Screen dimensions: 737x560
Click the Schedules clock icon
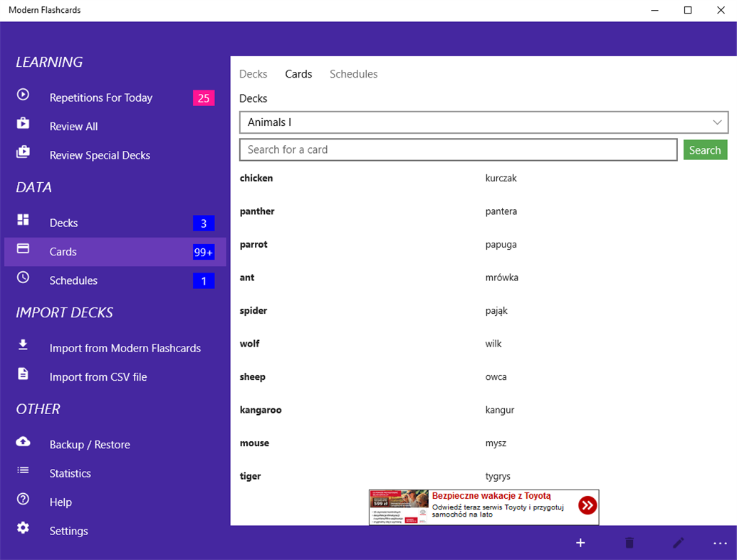coord(22,277)
